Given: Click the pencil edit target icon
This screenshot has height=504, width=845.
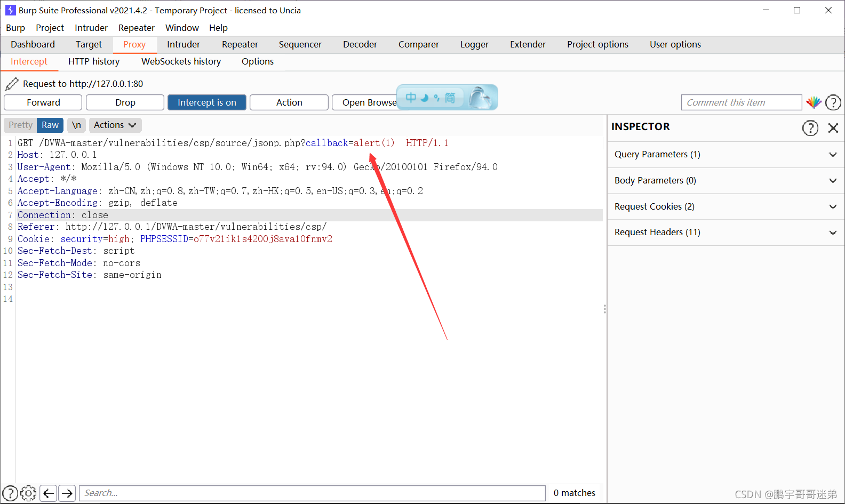Looking at the screenshot, I should coord(12,84).
